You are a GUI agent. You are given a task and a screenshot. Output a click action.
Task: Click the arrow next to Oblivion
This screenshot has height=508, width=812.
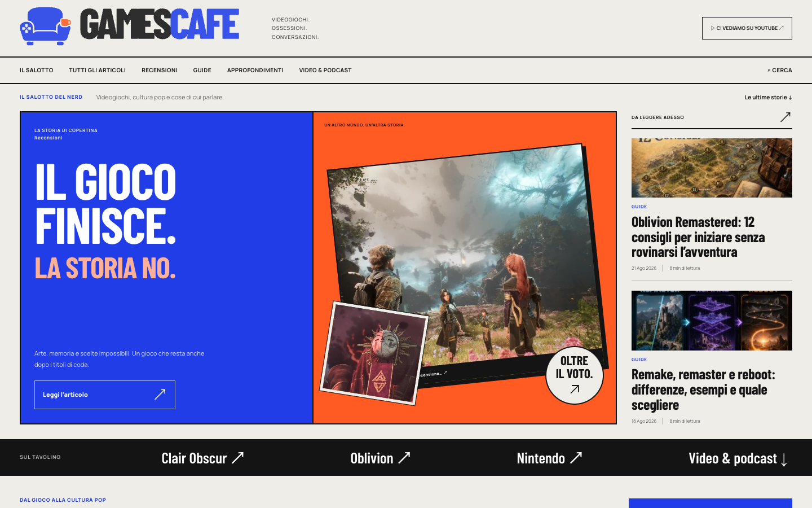coord(404,458)
